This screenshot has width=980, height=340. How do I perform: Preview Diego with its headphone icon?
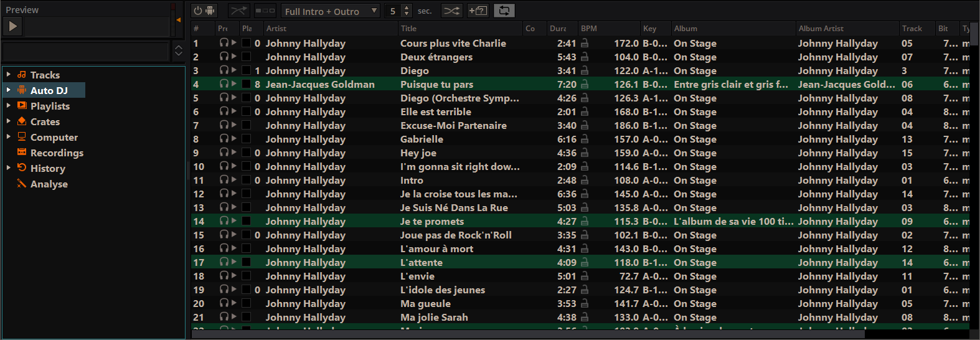point(224,70)
